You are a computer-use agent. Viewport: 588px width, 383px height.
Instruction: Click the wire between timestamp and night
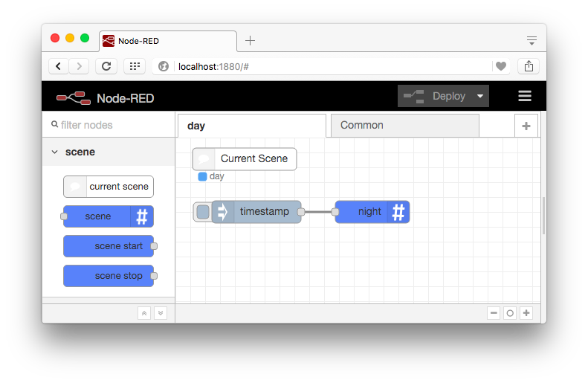coord(318,212)
